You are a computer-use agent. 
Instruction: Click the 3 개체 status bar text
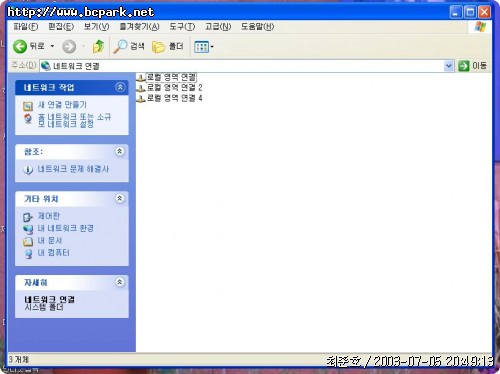point(19,360)
